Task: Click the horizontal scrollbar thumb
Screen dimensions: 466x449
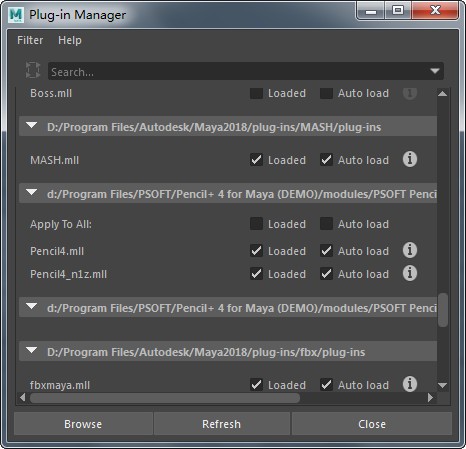Action: pos(165,398)
